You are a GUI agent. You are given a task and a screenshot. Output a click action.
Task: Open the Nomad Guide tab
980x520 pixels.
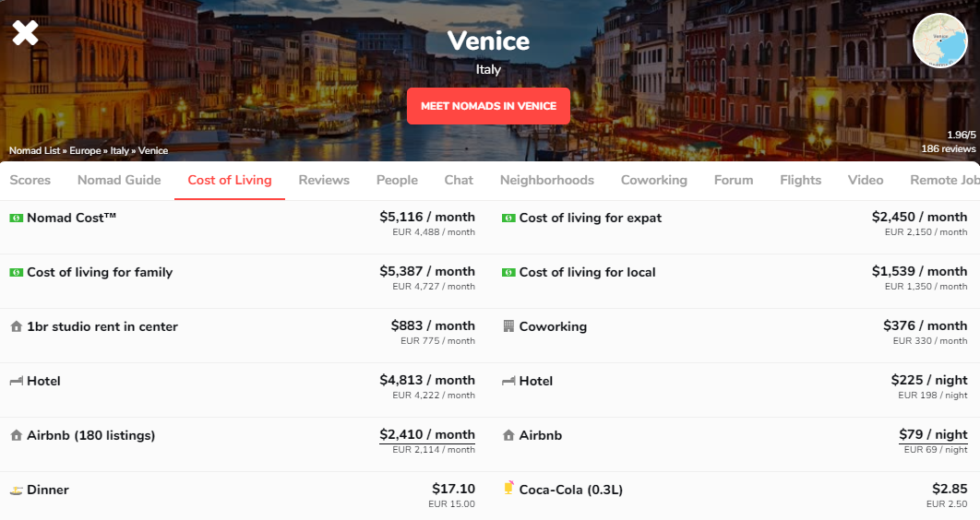[119, 181]
